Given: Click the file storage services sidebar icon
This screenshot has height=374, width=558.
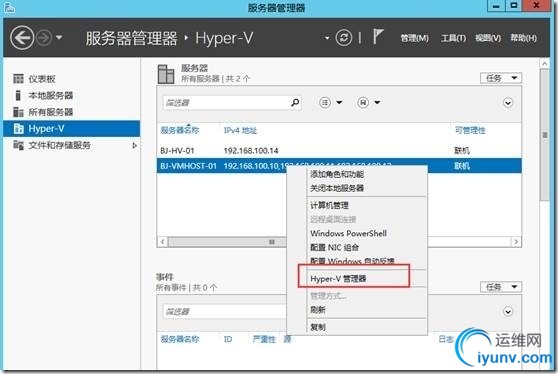Looking at the screenshot, I should click(x=18, y=145).
